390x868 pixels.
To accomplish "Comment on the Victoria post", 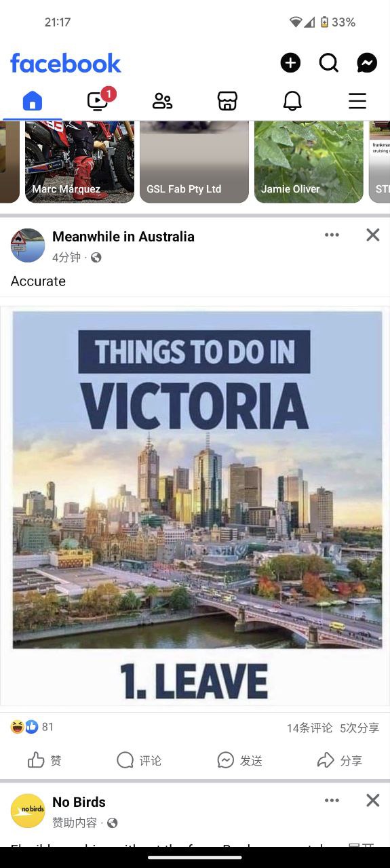I will [x=139, y=760].
